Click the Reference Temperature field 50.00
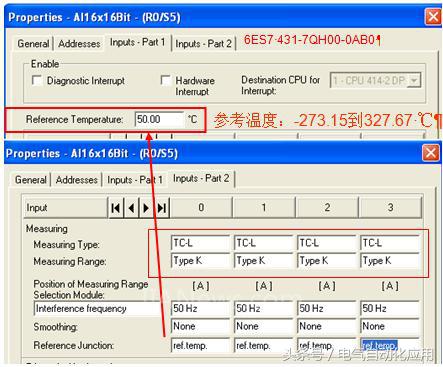443x367 pixels. 159,119
